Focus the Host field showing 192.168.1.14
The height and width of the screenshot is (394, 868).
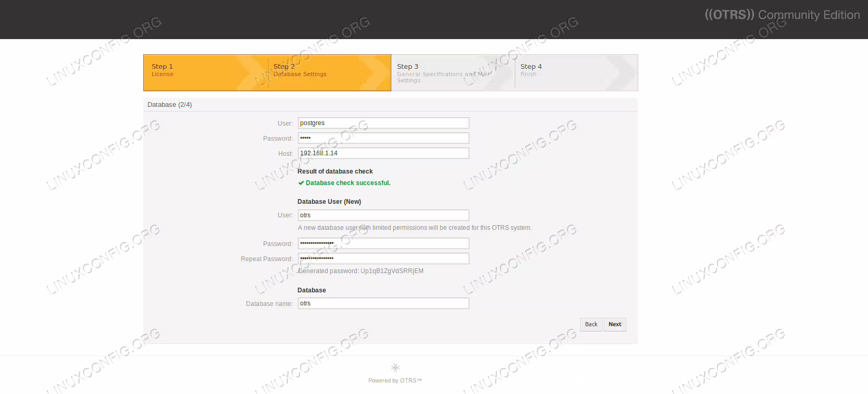click(x=383, y=153)
